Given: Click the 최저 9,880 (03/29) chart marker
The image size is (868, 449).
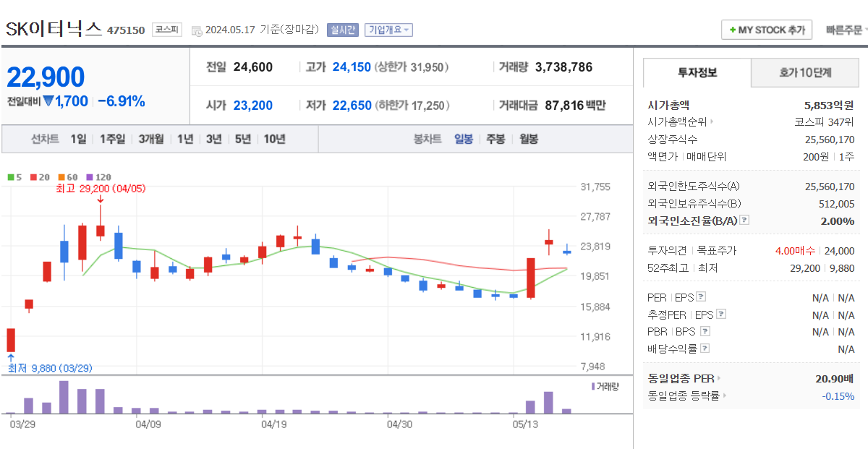Looking at the screenshot, I should click(x=50, y=368).
